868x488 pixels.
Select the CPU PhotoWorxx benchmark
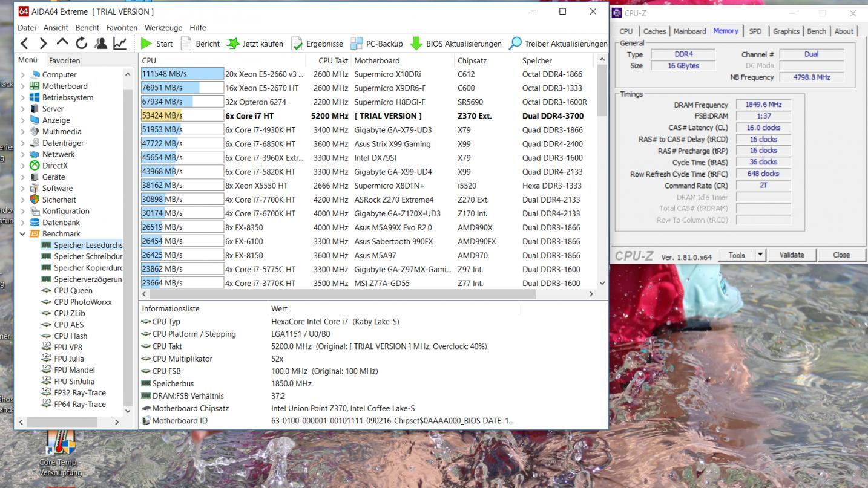(x=82, y=302)
